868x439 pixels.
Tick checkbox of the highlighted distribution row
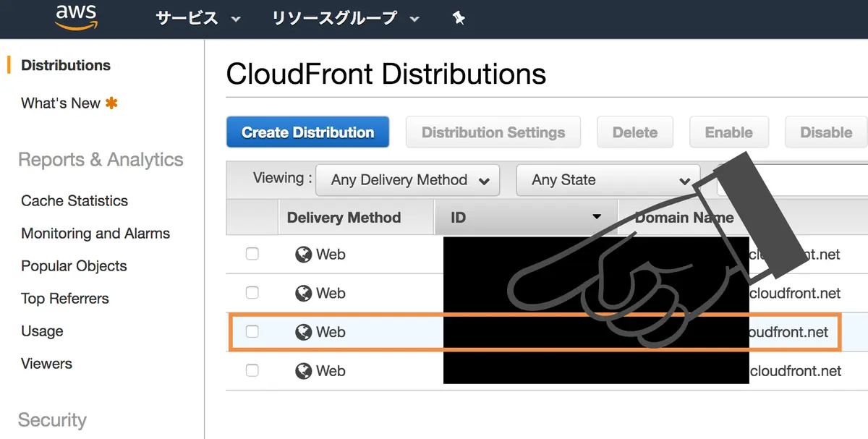point(252,332)
